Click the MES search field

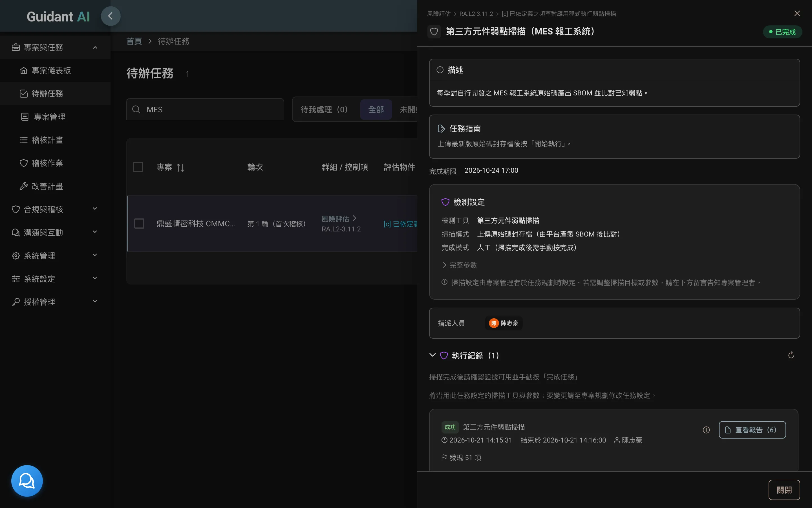[205, 110]
